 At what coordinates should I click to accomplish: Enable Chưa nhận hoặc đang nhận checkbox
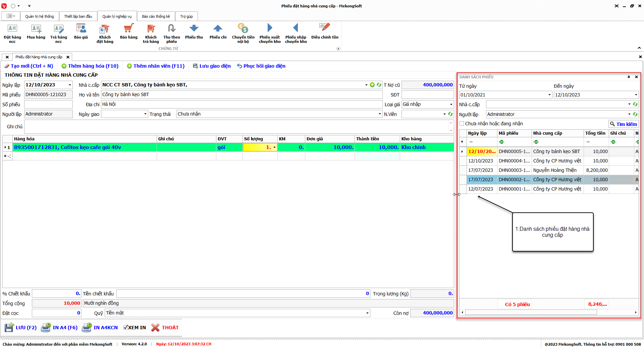462,124
